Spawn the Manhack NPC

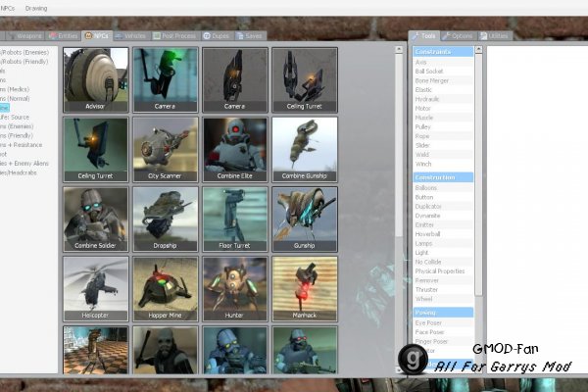point(305,289)
